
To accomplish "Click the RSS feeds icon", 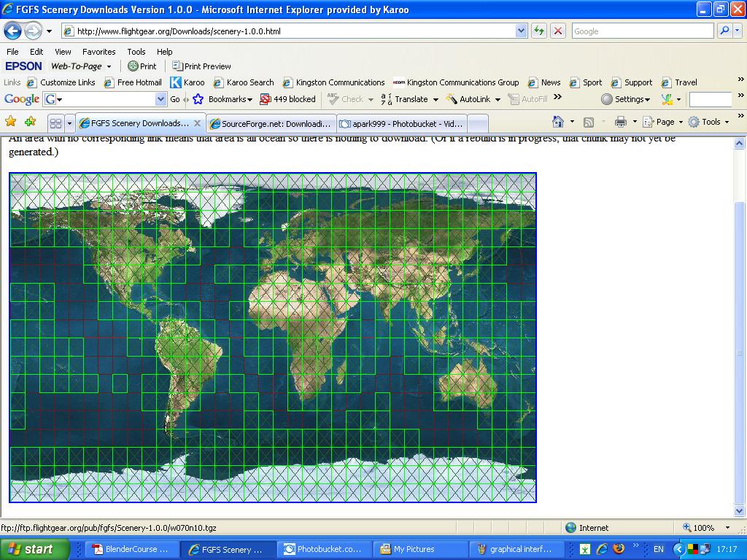I will [x=589, y=122].
